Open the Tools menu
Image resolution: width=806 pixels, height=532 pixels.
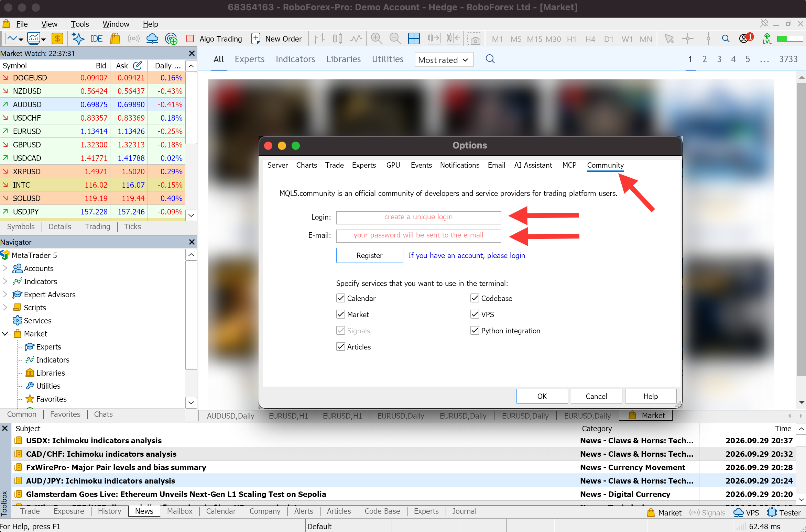pyautogui.click(x=80, y=24)
